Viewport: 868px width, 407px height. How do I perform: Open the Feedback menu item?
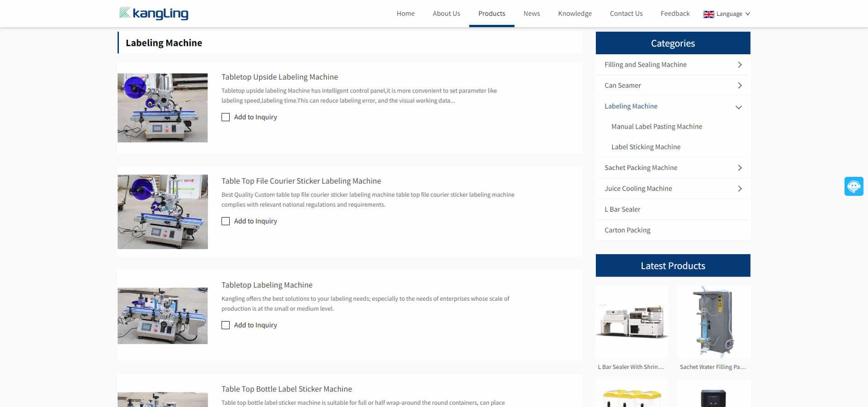point(675,14)
